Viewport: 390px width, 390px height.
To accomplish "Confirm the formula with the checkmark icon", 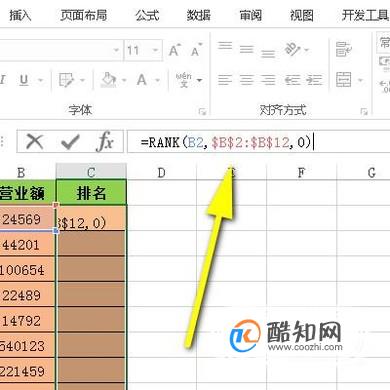I will click(x=70, y=142).
